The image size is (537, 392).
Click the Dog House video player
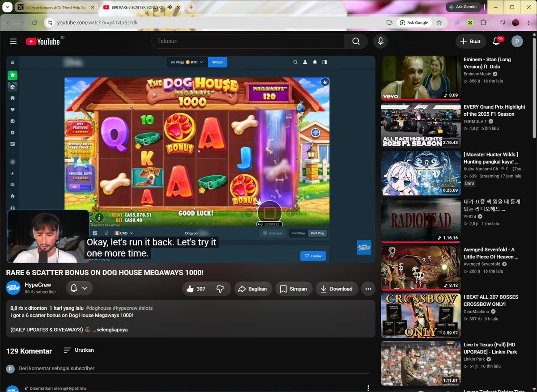(191, 159)
